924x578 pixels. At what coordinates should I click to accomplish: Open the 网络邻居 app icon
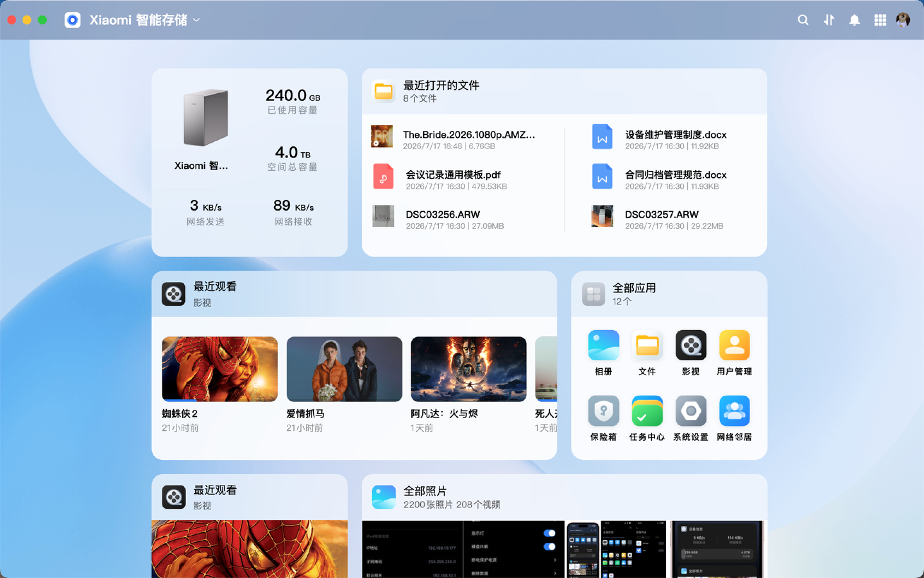(x=735, y=411)
